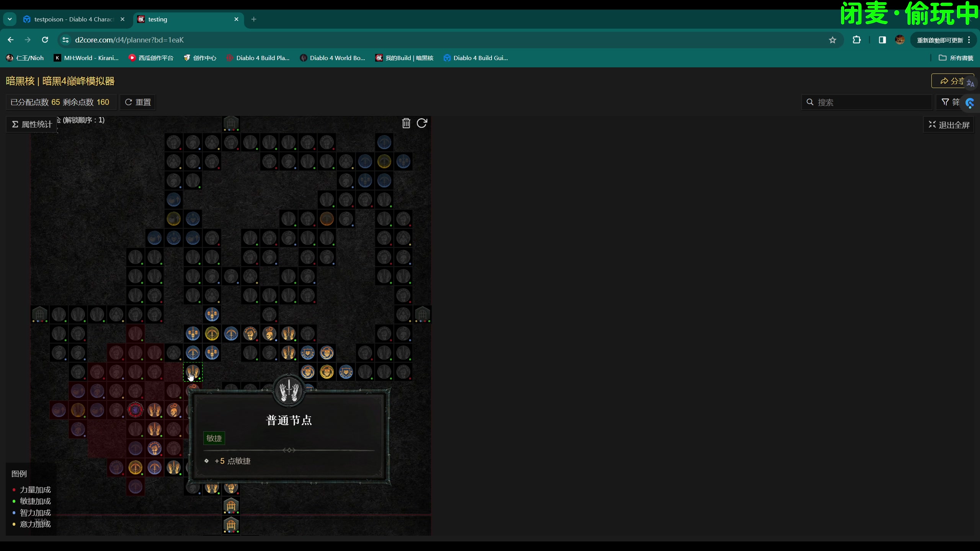Open the 我的Build | 暗黑核 bookmark
Viewport: 980px width, 551px height.
pos(404,58)
